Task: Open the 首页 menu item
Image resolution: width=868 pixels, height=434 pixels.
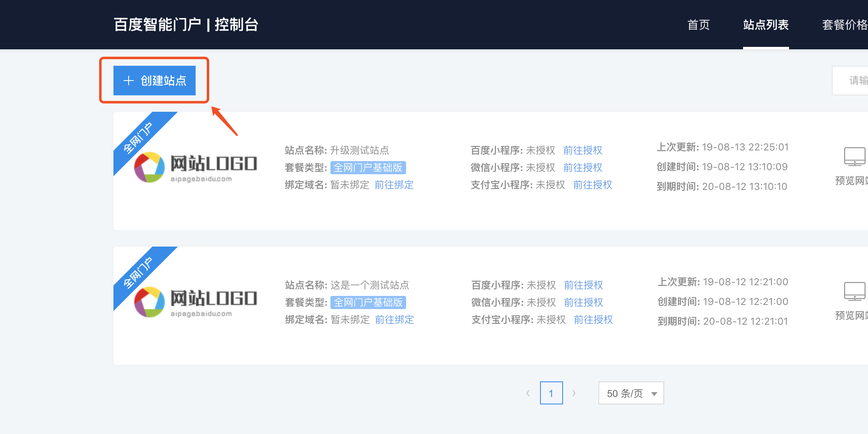Action: coord(698,25)
